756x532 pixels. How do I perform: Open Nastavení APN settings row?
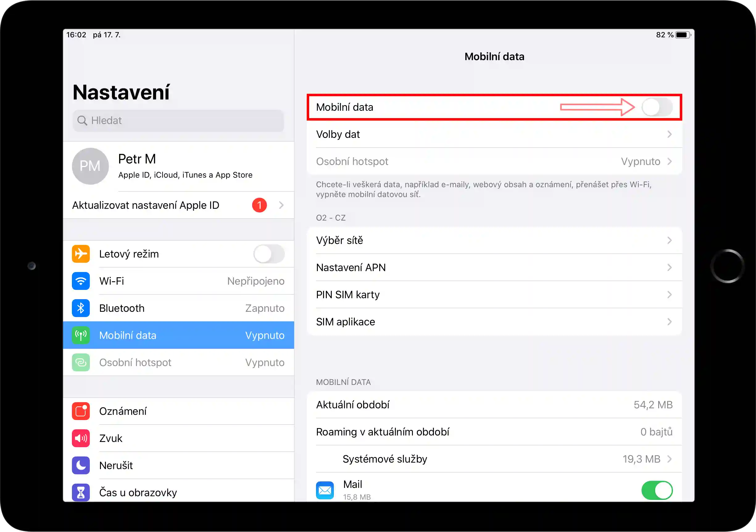coord(494,267)
